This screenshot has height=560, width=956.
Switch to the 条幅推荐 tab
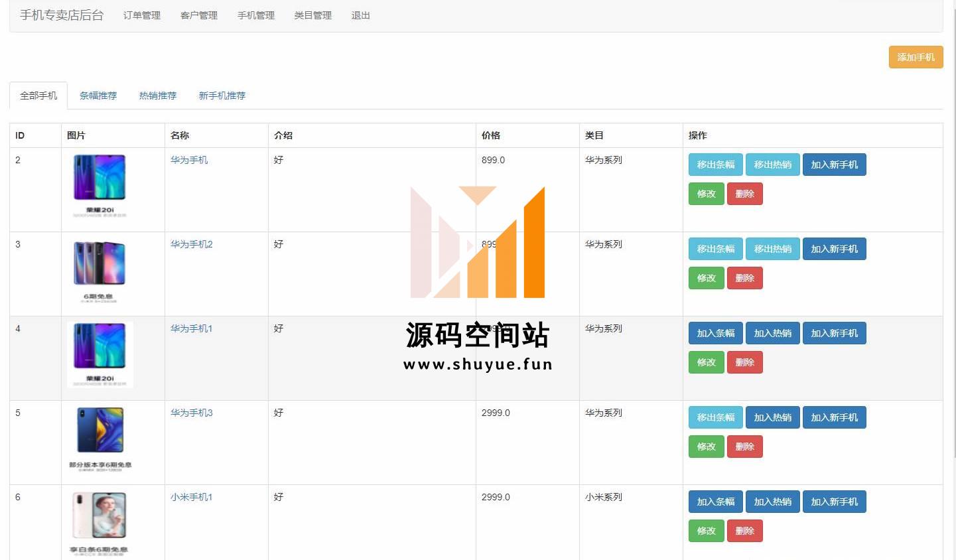98,96
